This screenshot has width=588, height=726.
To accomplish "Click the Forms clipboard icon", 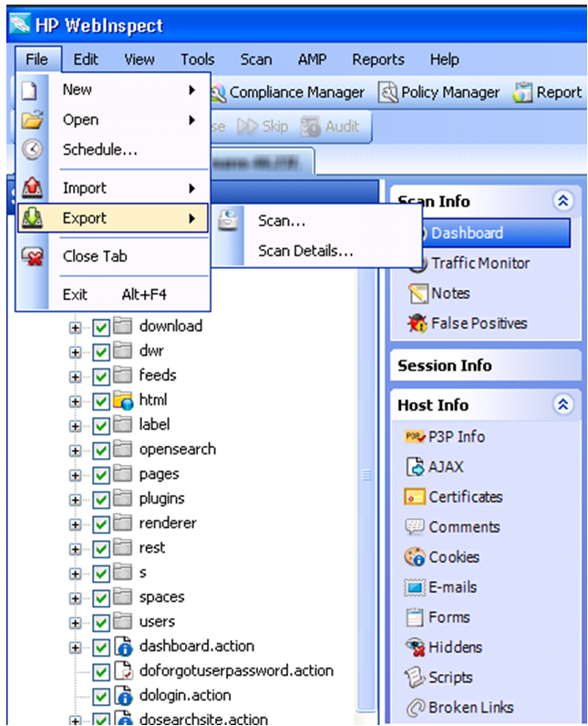I will point(415,617).
